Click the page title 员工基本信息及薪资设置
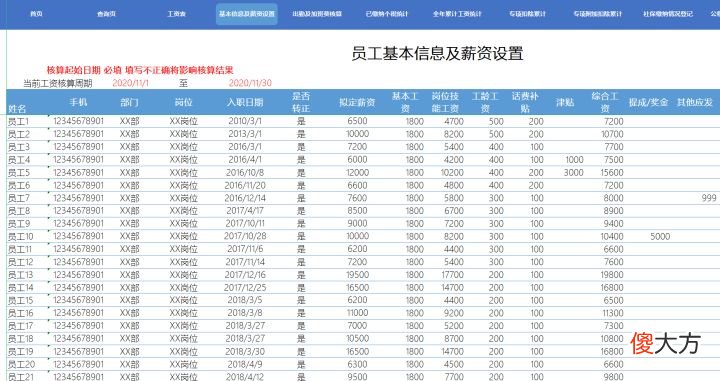720x381 pixels. [x=437, y=53]
